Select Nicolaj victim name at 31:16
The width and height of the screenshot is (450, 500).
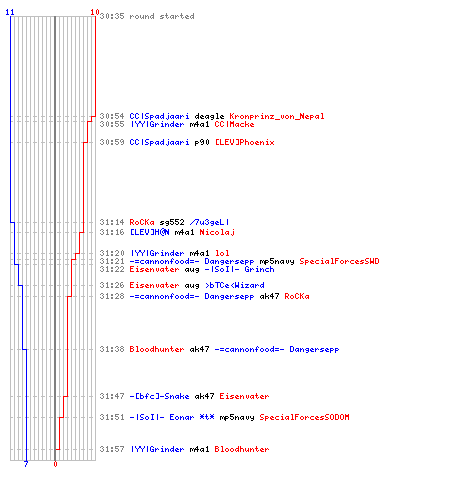pos(217,232)
